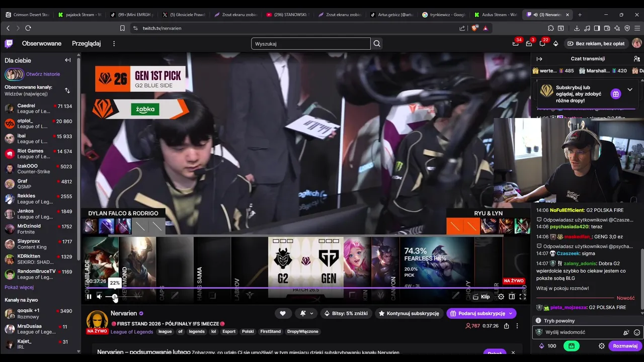Open the three-dot menu beside Przeglądaj
This screenshot has width=644, height=362.
114,44
